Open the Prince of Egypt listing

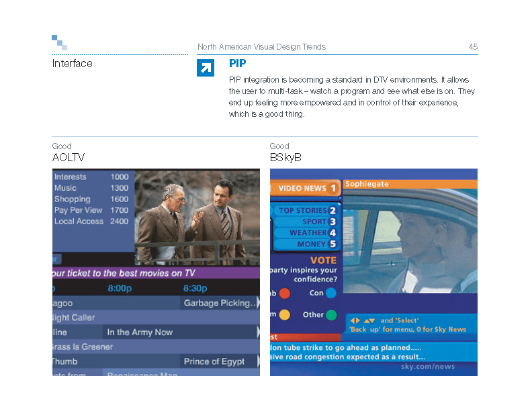[x=220, y=361]
